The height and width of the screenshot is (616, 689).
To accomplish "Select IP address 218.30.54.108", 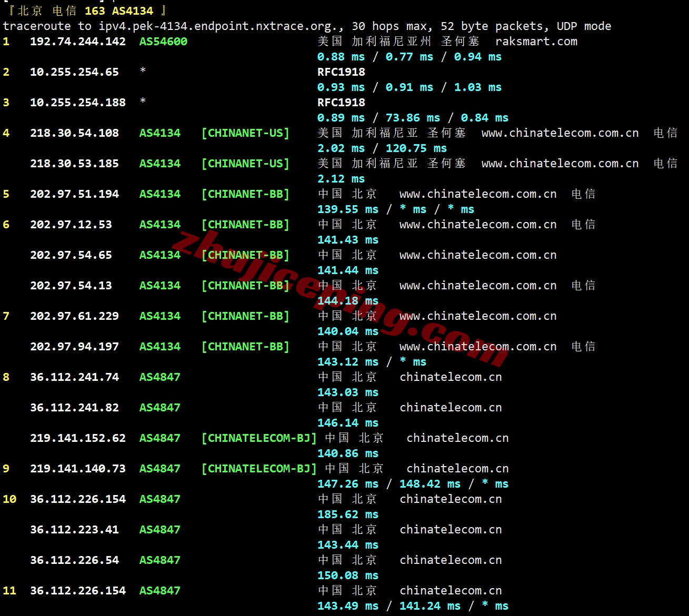I will tap(74, 133).
